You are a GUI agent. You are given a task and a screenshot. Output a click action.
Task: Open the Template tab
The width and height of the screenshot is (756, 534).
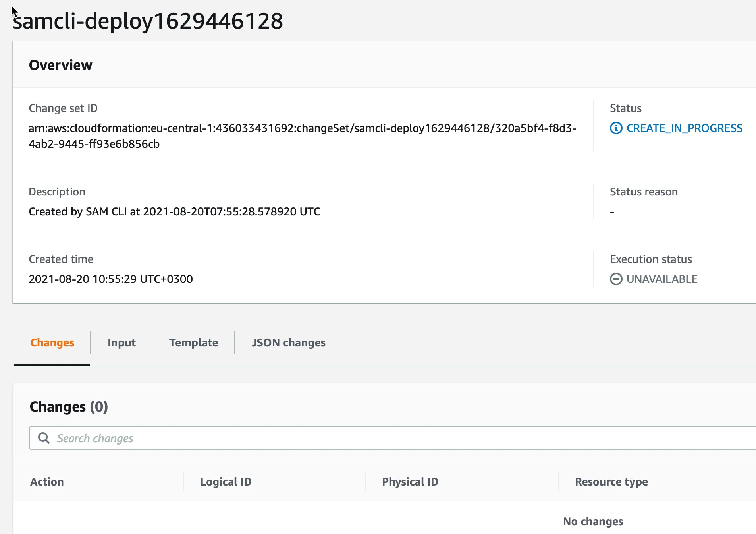coord(193,342)
